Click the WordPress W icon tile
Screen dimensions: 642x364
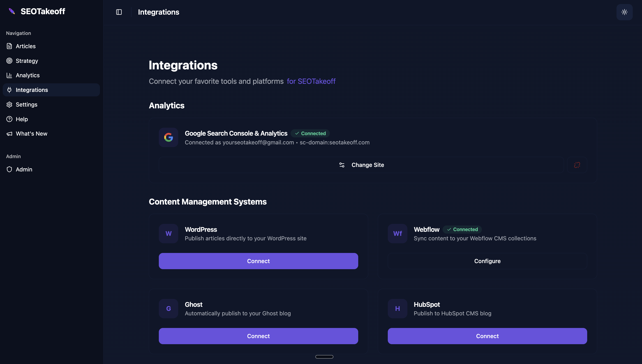(169, 234)
